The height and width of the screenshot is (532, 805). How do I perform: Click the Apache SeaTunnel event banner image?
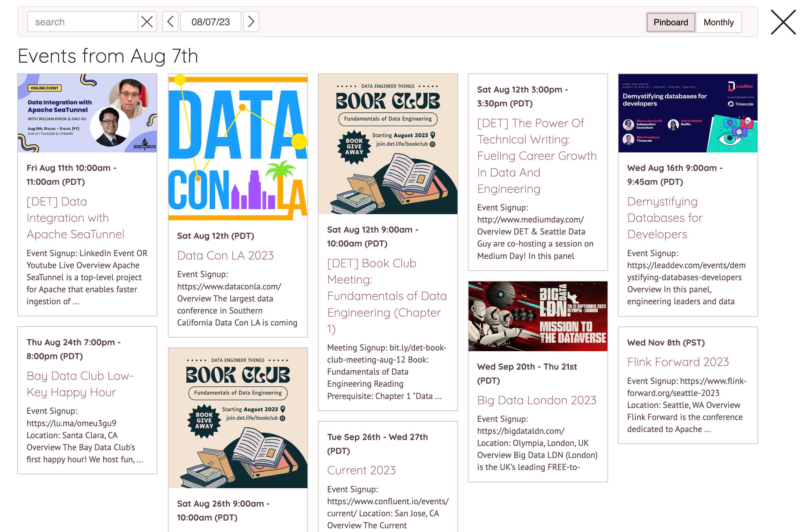pyautogui.click(x=87, y=113)
